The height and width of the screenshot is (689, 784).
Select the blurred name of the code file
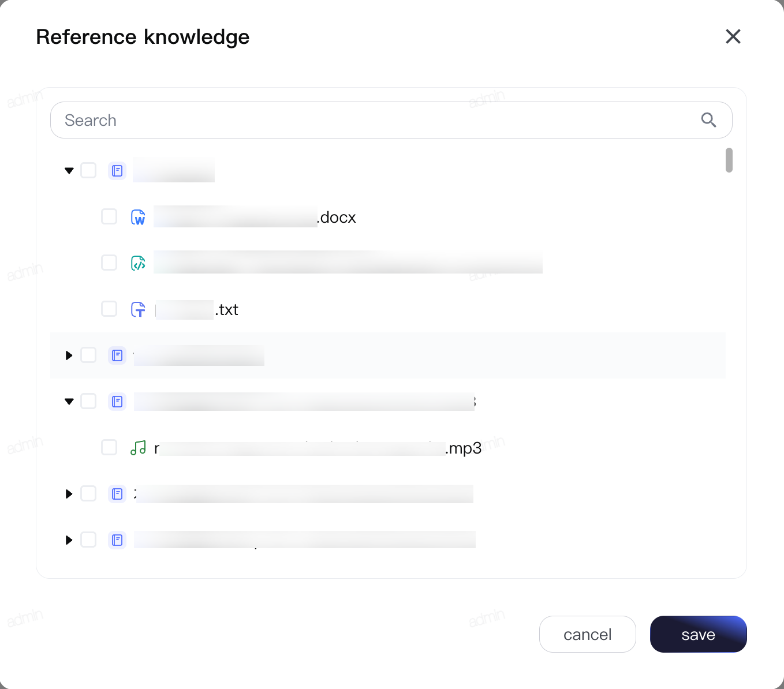click(348, 263)
